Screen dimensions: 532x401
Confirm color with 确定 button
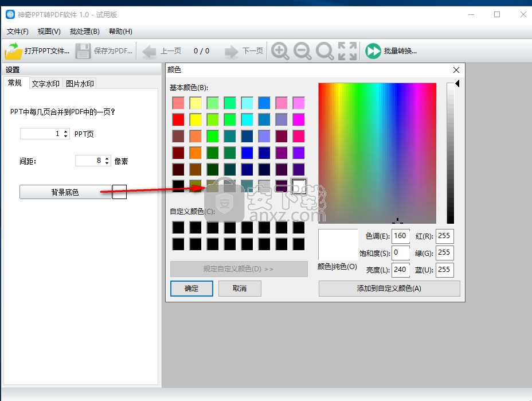pyautogui.click(x=191, y=289)
